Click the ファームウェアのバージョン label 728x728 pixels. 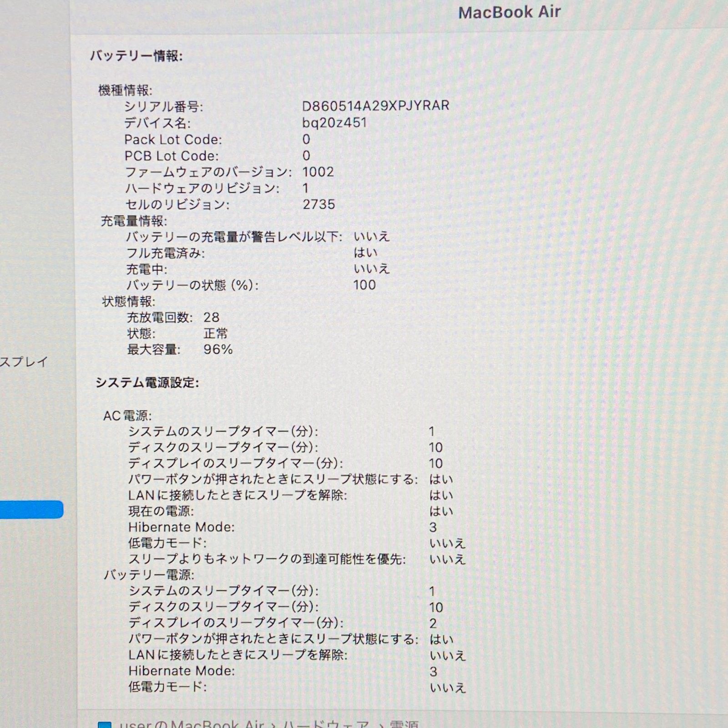click(x=208, y=172)
